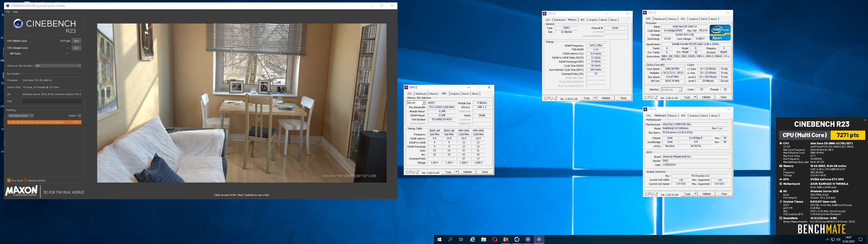Switch to Cinebench via its taskbar icon
Viewport: 868px width, 244px height.
[517, 240]
